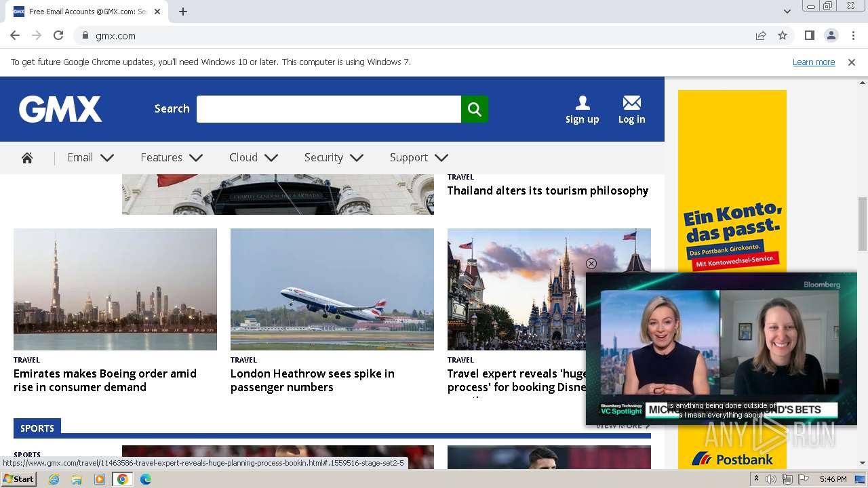The image size is (868, 488).
Task: Toggle Chrome side panel
Action: 809,35
